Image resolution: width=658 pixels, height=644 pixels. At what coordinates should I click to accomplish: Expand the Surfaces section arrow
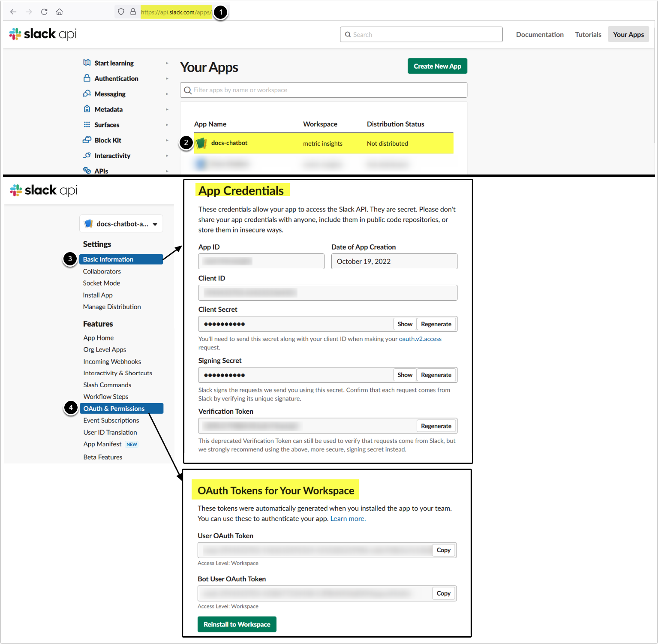tap(167, 125)
